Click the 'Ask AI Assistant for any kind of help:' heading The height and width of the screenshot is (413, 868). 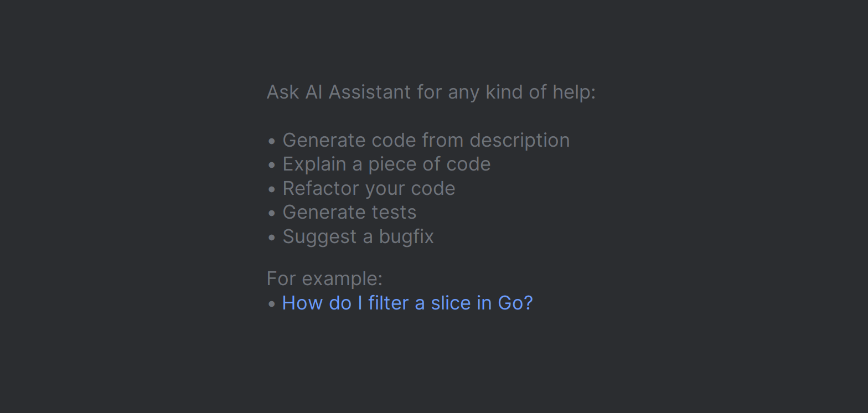(431, 92)
